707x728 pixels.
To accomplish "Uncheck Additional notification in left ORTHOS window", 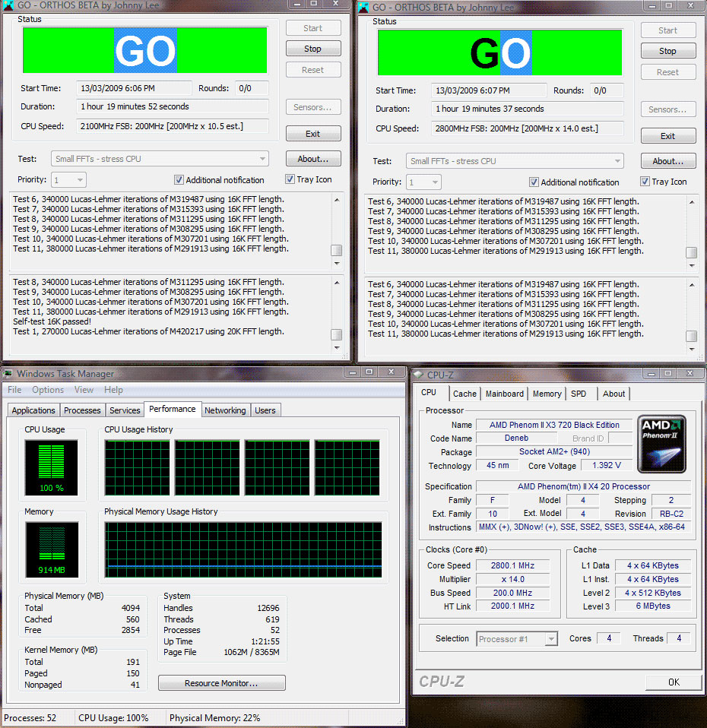I will [179, 180].
